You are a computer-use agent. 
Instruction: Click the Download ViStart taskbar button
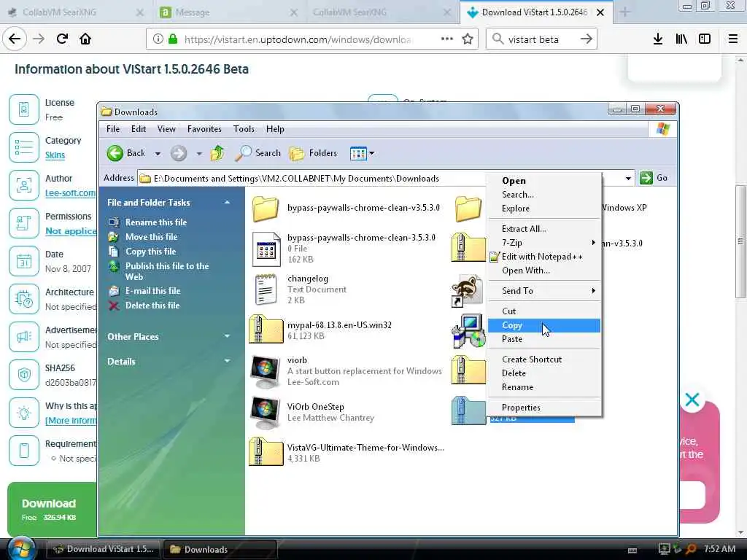104,549
